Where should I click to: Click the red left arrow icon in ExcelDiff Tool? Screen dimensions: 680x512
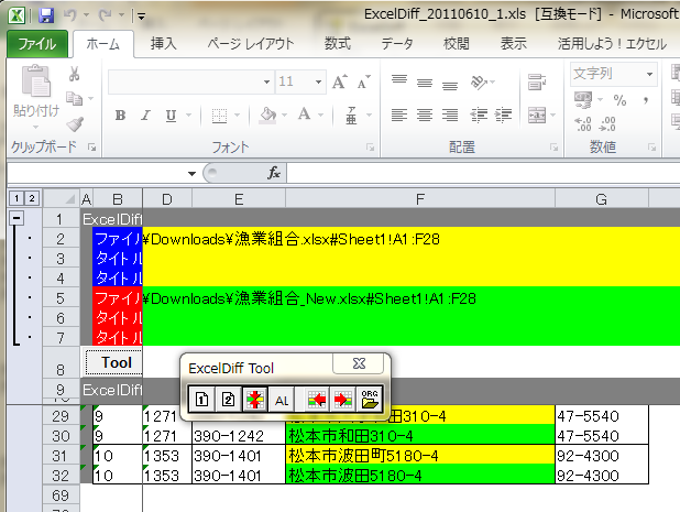[x=317, y=399]
